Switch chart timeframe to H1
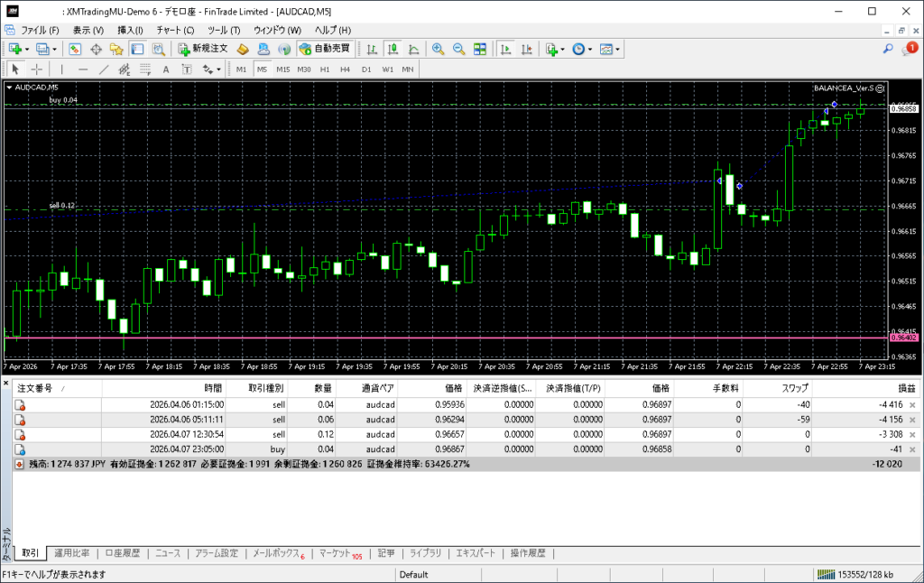Viewport: 924px width, 583px height. (325, 69)
